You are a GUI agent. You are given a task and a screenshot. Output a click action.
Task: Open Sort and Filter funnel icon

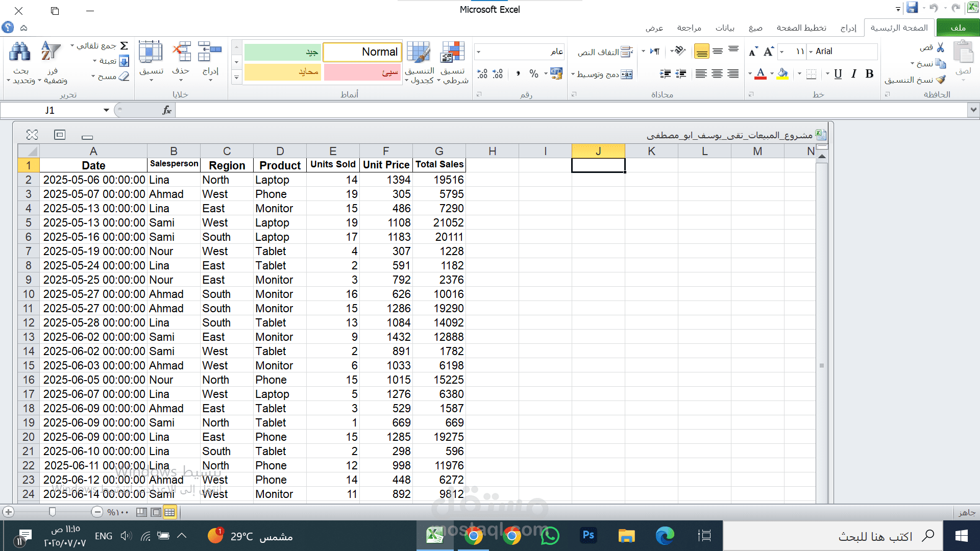(51, 52)
